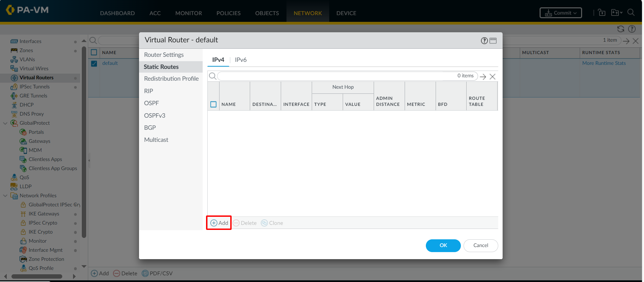Click the static routes search field
The width and height of the screenshot is (644, 282).
(x=337, y=76)
